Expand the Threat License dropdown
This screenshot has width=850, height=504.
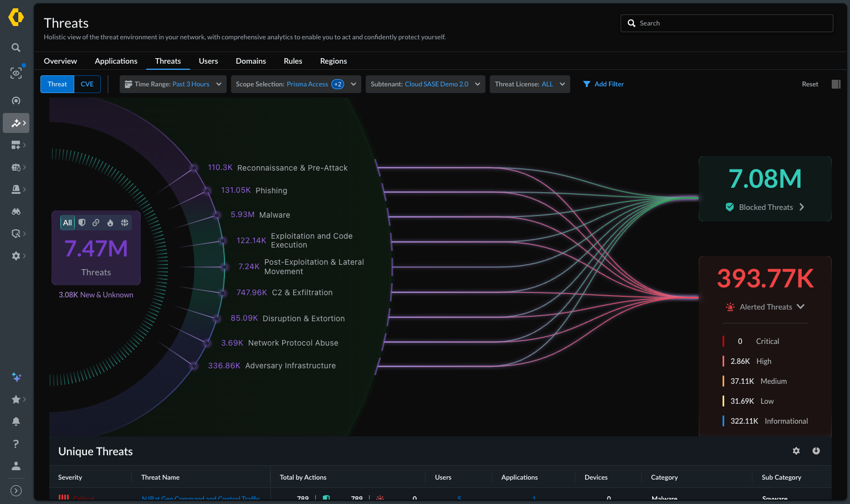[x=530, y=84]
